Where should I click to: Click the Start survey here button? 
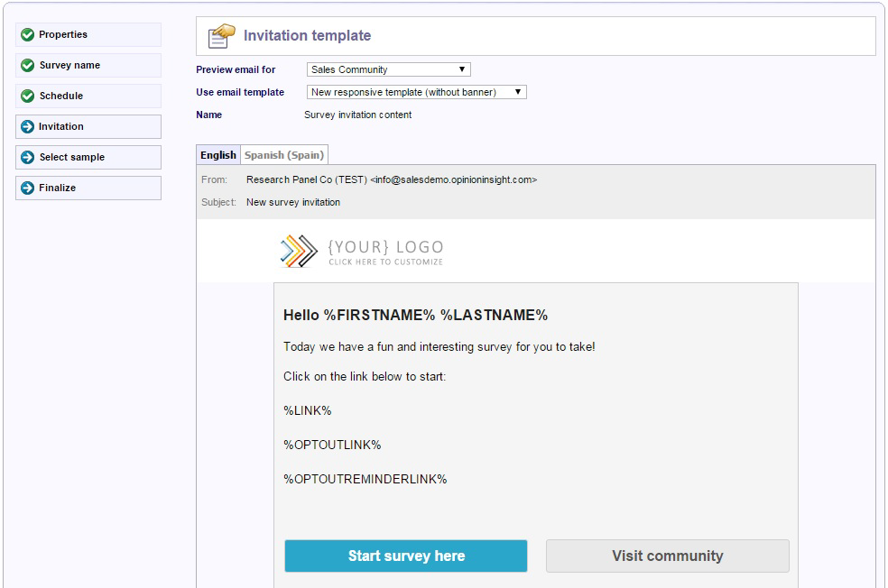(406, 556)
